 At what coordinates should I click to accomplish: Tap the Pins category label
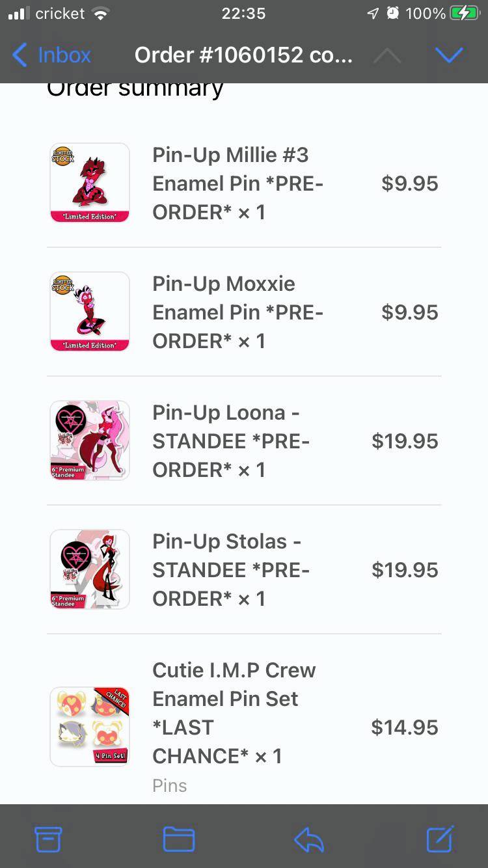point(169,785)
